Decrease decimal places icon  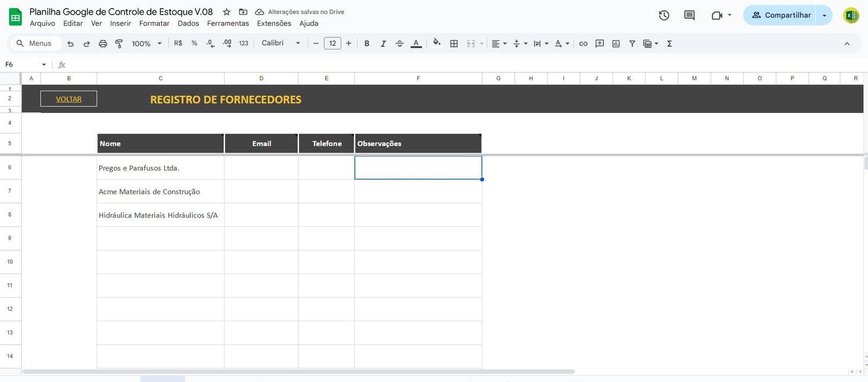pos(210,43)
